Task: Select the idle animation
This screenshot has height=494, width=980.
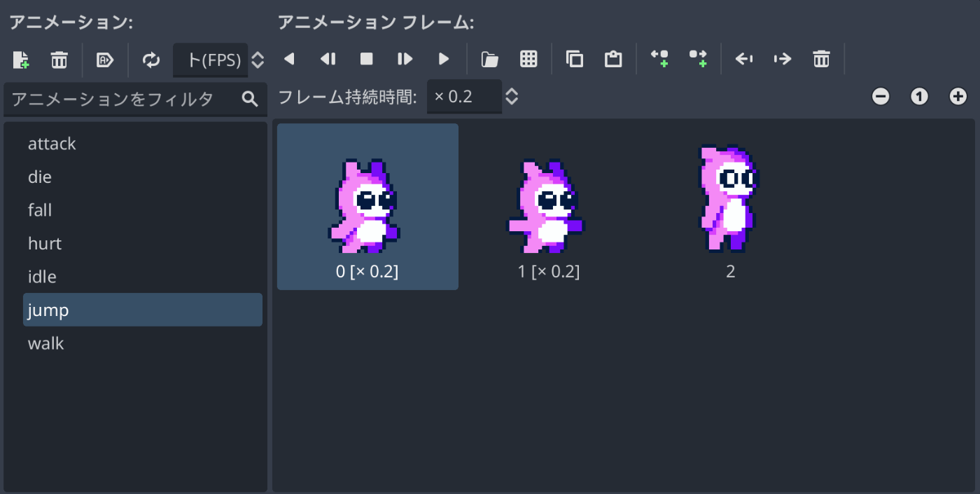Action: click(143, 277)
